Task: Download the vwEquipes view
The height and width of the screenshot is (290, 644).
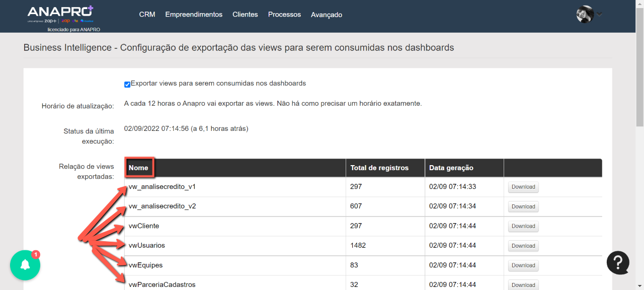Action: pos(523,265)
